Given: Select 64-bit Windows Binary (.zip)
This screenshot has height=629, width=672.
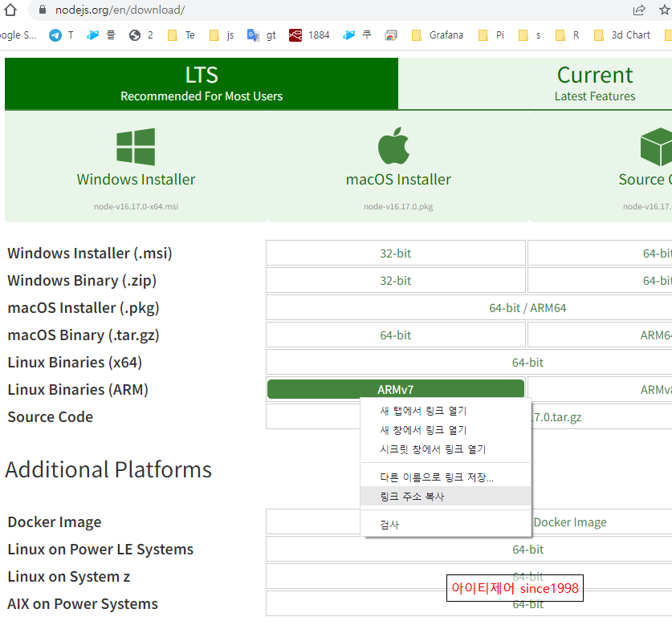Looking at the screenshot, I should pyautogui.click(x=600, y=281).
